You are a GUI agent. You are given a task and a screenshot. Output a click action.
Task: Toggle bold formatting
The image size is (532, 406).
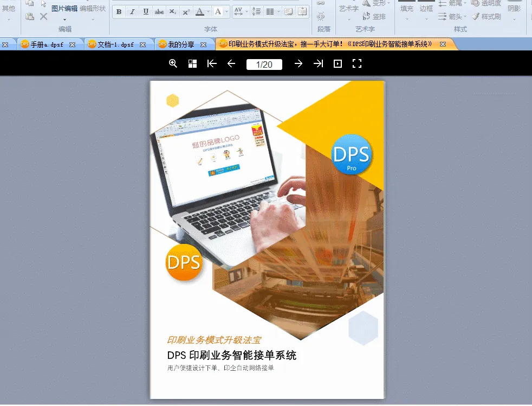point(119,12)
